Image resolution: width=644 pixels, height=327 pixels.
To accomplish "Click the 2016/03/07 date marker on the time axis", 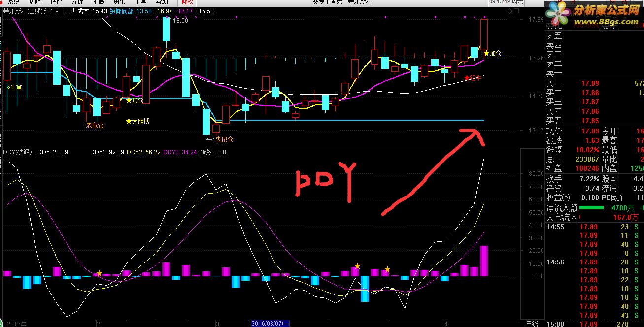I will click(270, 323).
